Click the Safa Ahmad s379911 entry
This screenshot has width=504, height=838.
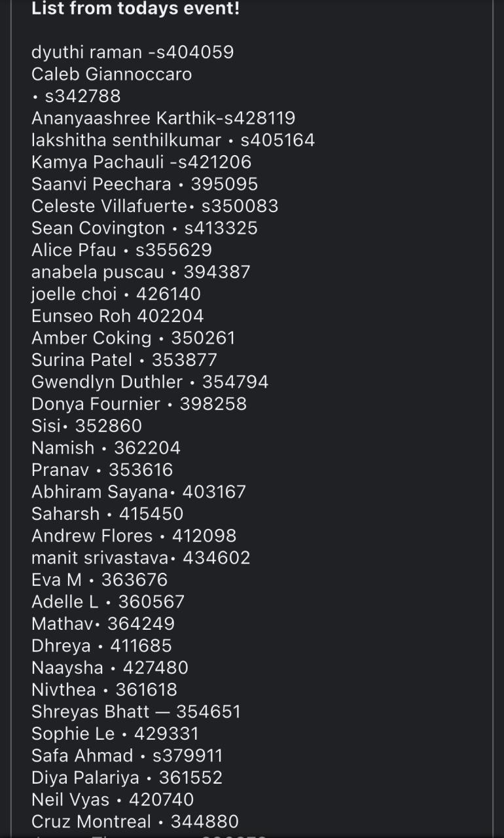(127, 756)
